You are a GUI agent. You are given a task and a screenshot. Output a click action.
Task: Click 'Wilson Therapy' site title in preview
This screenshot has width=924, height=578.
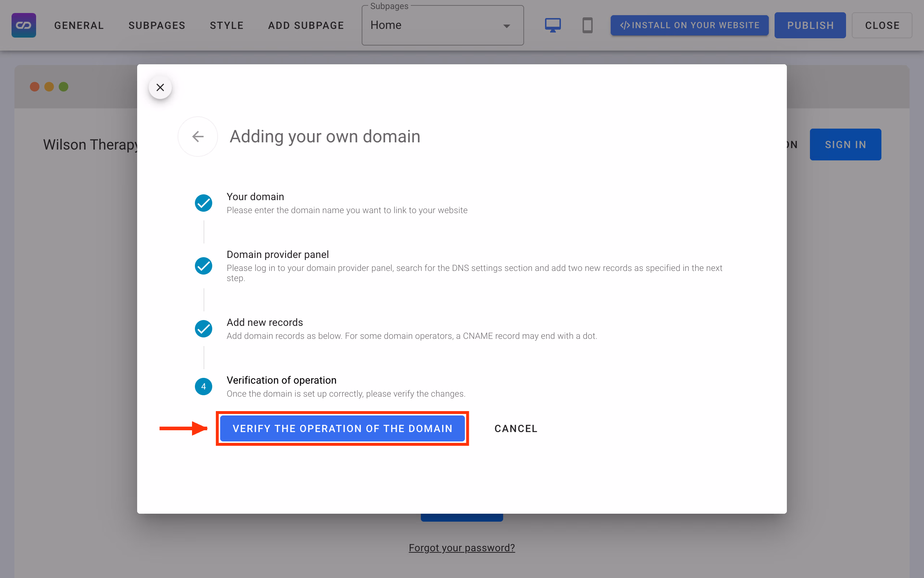click(91, 144)
